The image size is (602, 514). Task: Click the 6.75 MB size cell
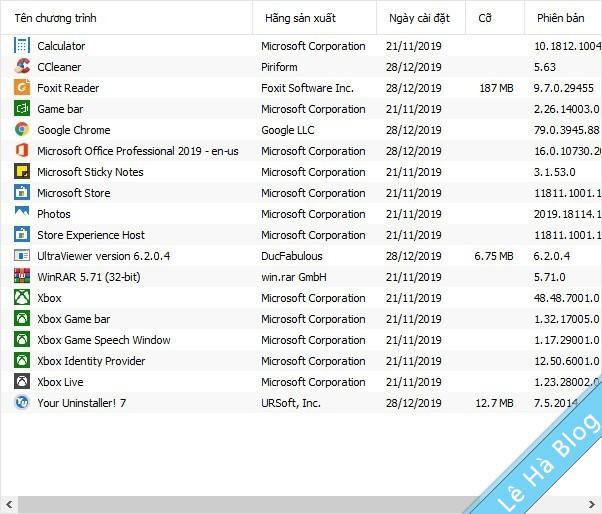point(494,256)
